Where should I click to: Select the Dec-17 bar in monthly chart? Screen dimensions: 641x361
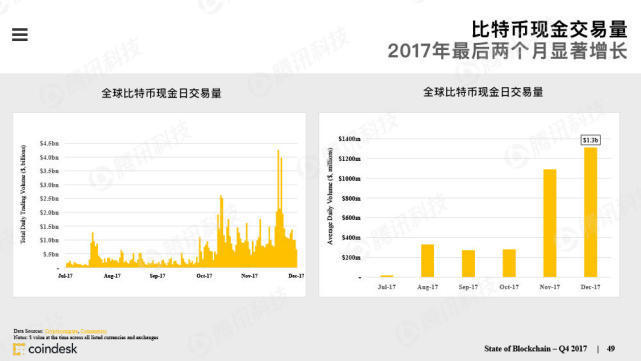coord(590,213)
